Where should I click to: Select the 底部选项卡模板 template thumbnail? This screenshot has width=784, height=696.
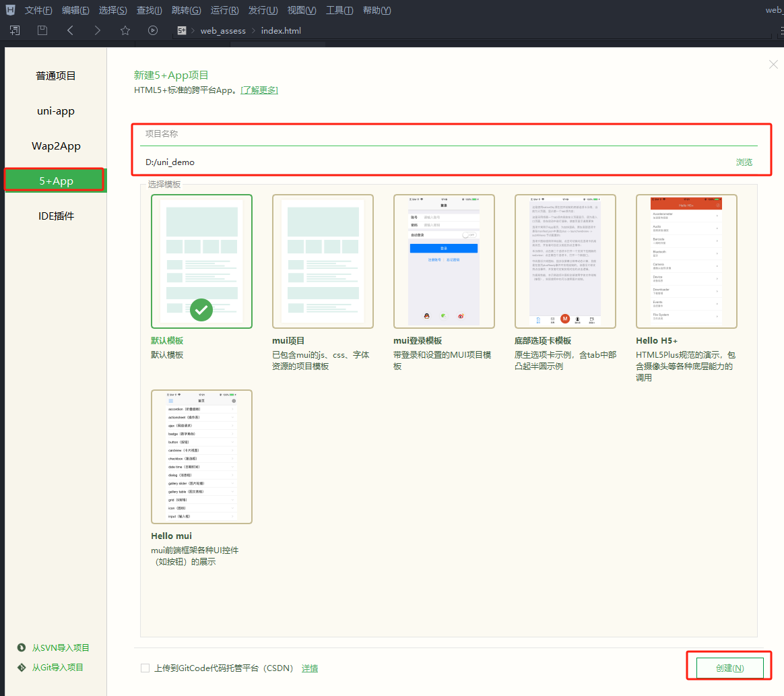click(566, 261)
